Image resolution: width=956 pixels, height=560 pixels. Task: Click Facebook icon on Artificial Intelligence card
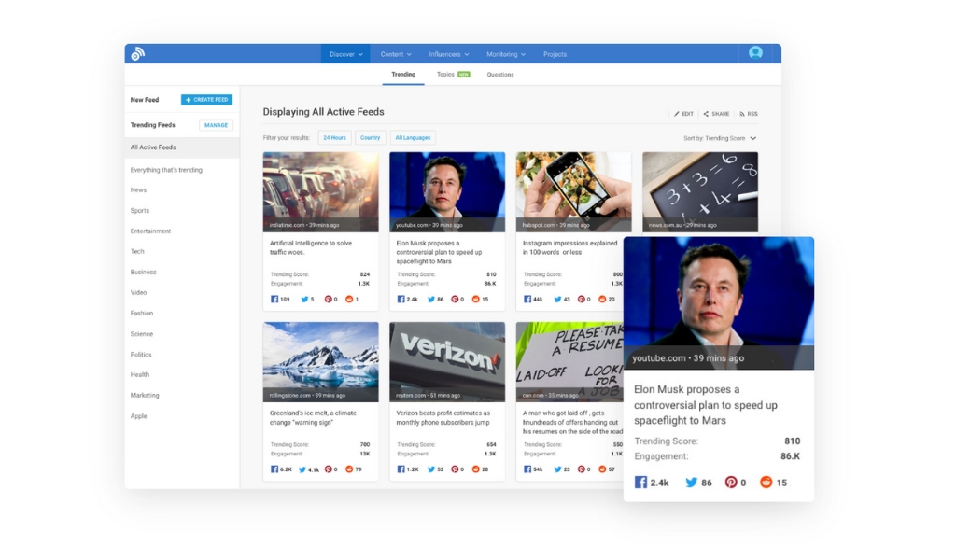[274, 300]
